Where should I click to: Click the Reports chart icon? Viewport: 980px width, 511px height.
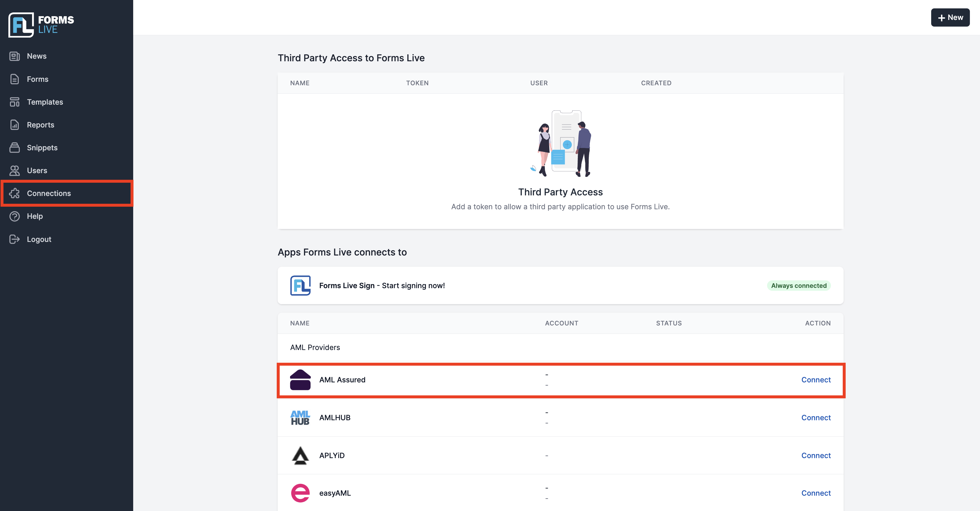pyautogui.click(x=14, y=125)
